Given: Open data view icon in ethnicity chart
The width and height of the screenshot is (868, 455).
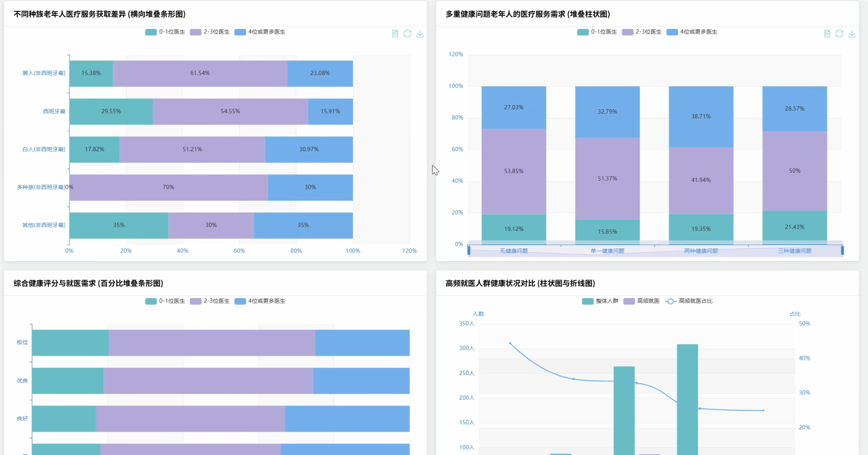Looking at the screenshot, I should (x=395, y=34).
